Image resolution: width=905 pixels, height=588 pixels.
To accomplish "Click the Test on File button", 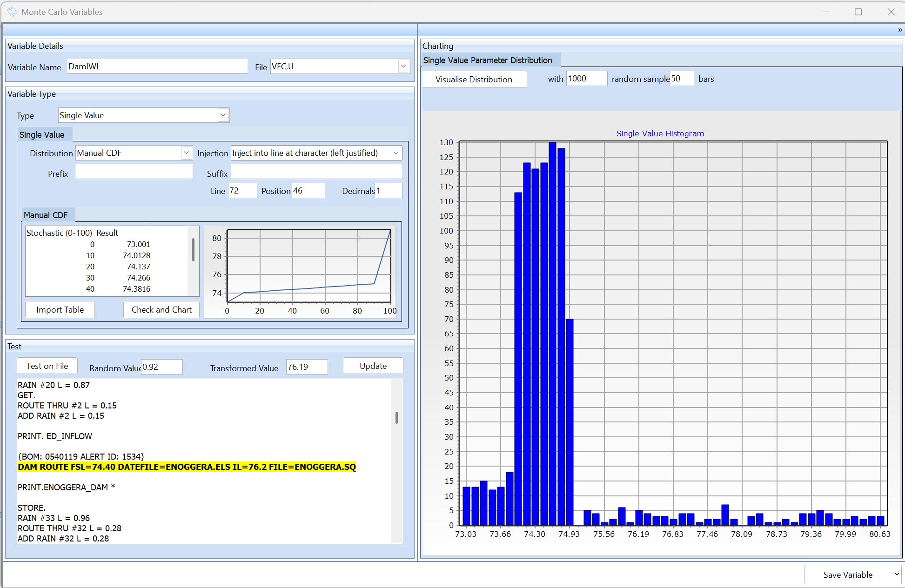I will [47, 366].
